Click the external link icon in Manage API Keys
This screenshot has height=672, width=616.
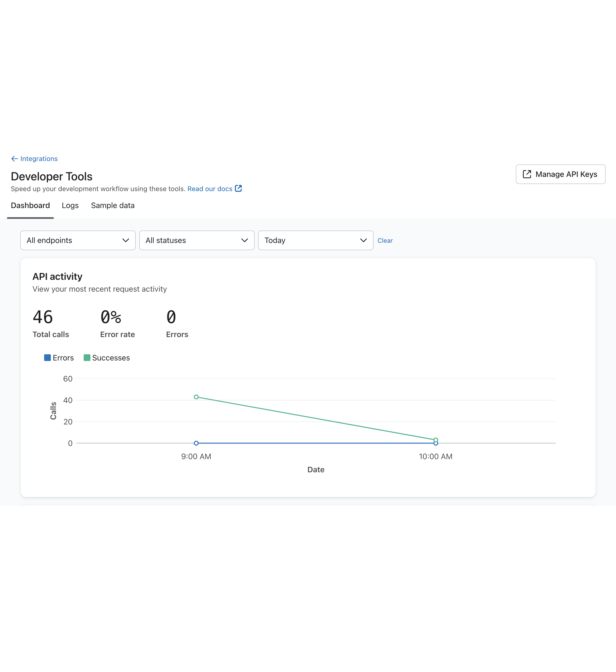click(527, 174)
